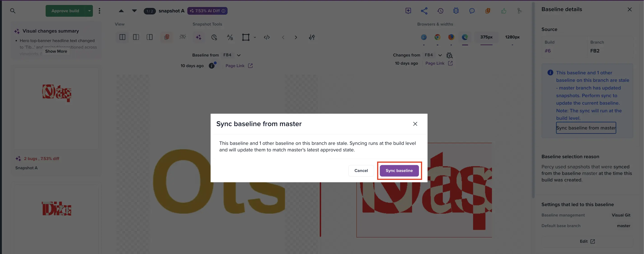Click the AI summary sparkle box icon
Image resolution: width=644 pixels, height=254 pixels.
[x=408, y=11]
